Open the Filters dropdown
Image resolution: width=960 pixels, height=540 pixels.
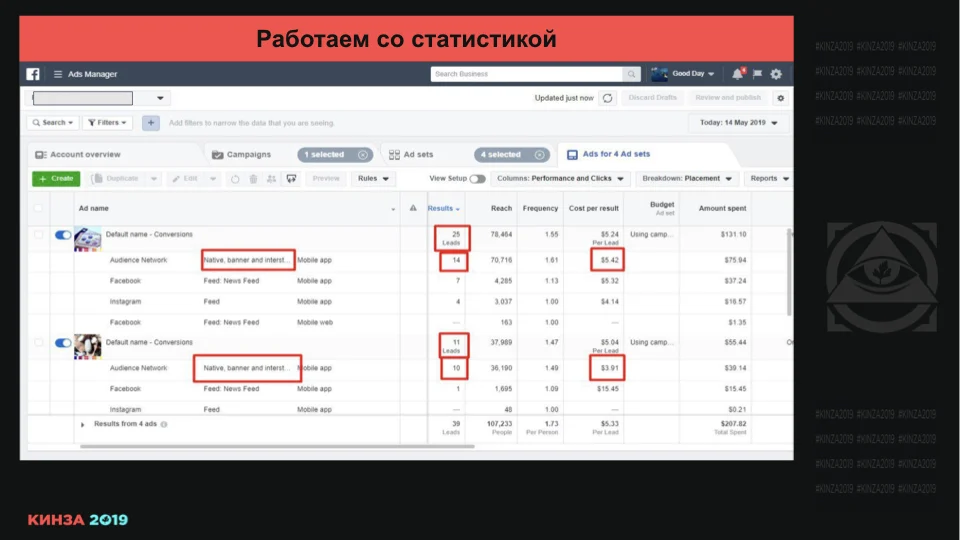(x=107, y=123)
